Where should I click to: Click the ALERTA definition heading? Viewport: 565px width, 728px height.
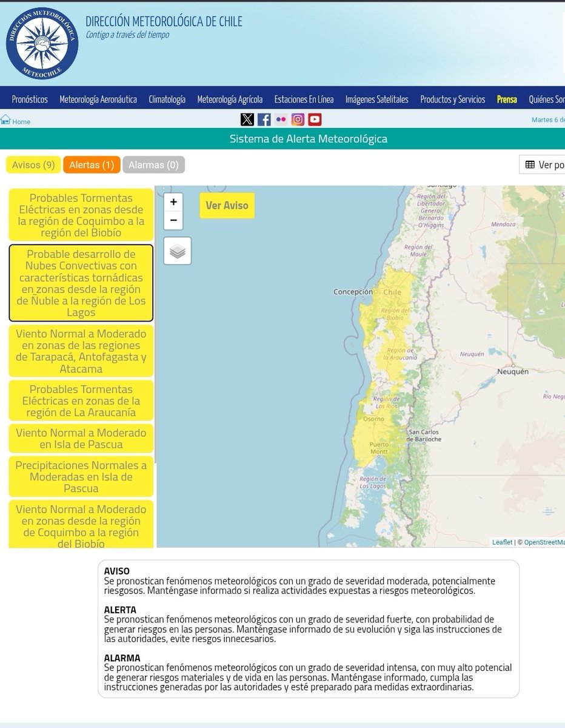pyautogui.click(x=120, y=610)
